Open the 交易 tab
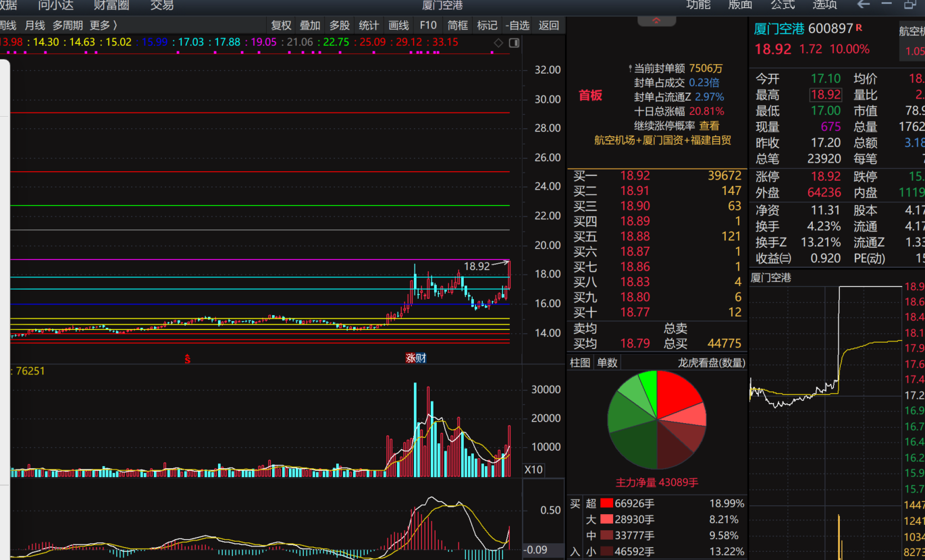The width and height of the screenshot is (925, 560). pos(162,5)
